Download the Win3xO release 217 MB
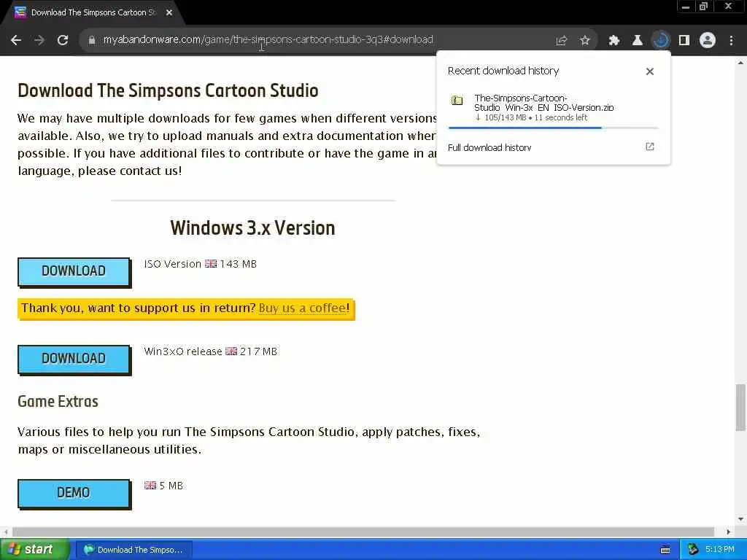 tap(74, 359)
